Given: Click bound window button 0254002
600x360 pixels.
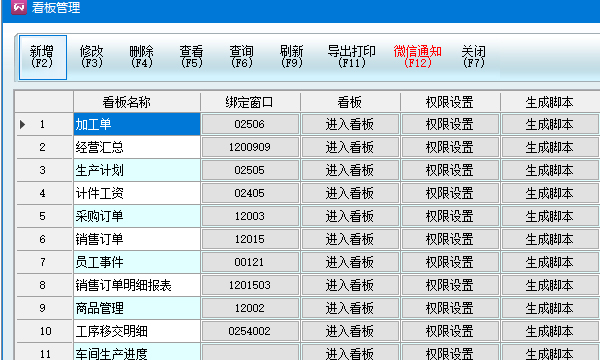Looking at the screenshot, I should pos(250,331).
